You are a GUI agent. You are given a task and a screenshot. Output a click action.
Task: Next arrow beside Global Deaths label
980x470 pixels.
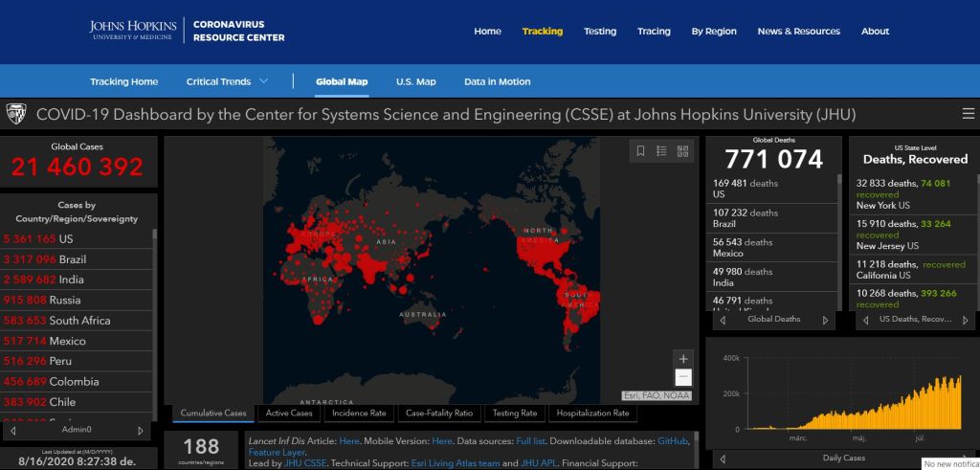click(825, 320)
